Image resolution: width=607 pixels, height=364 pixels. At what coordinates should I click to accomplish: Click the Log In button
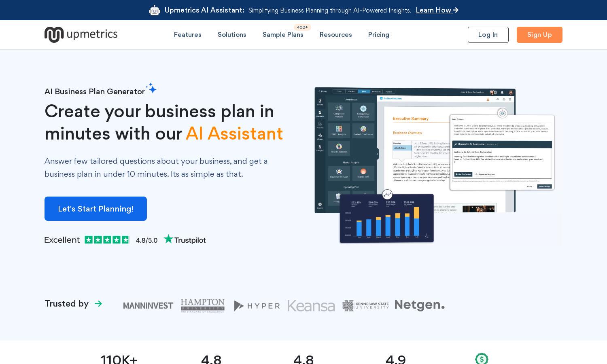pos(488,35)
